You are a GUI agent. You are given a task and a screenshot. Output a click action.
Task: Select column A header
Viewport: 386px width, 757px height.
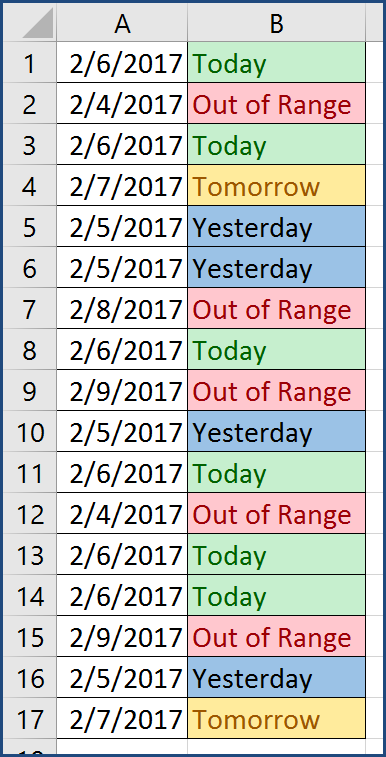[122, 23]
